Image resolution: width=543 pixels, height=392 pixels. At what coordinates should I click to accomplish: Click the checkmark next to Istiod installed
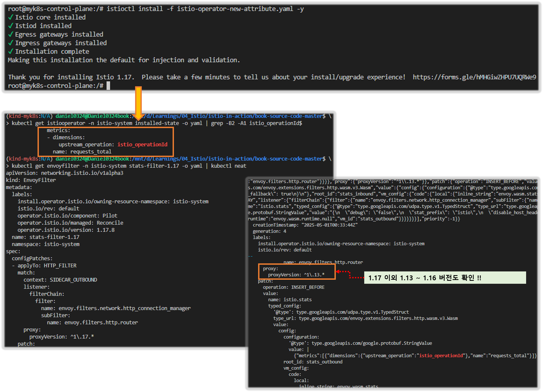click(11, 26)
